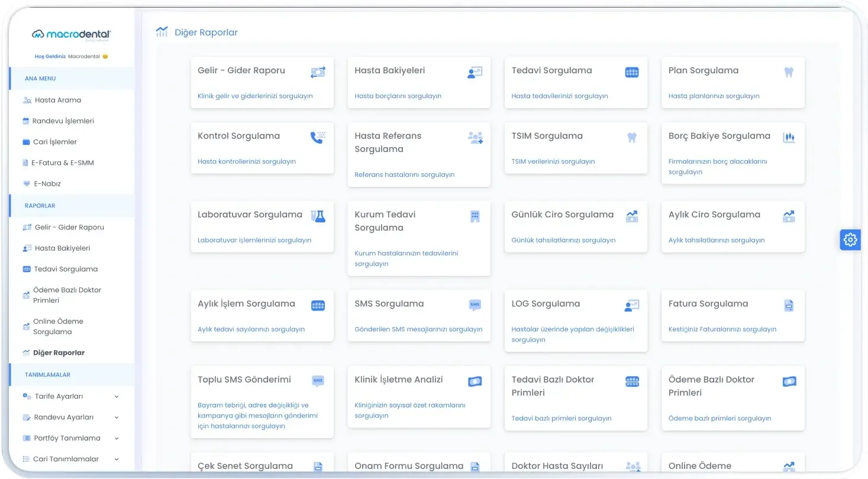
Task: Click 'Klinik gelir ve giderlerinizi sorgulayın' link
Action: click(255, 96)
